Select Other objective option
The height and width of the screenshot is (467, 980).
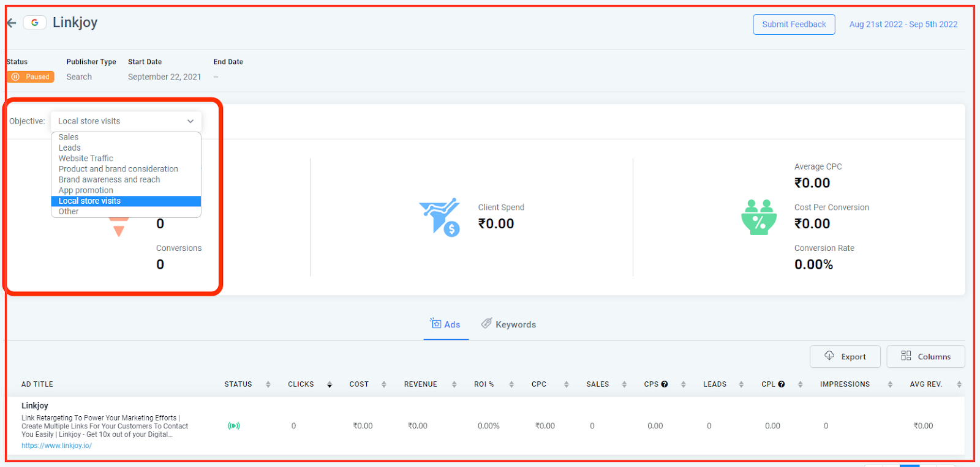[126, 211]
